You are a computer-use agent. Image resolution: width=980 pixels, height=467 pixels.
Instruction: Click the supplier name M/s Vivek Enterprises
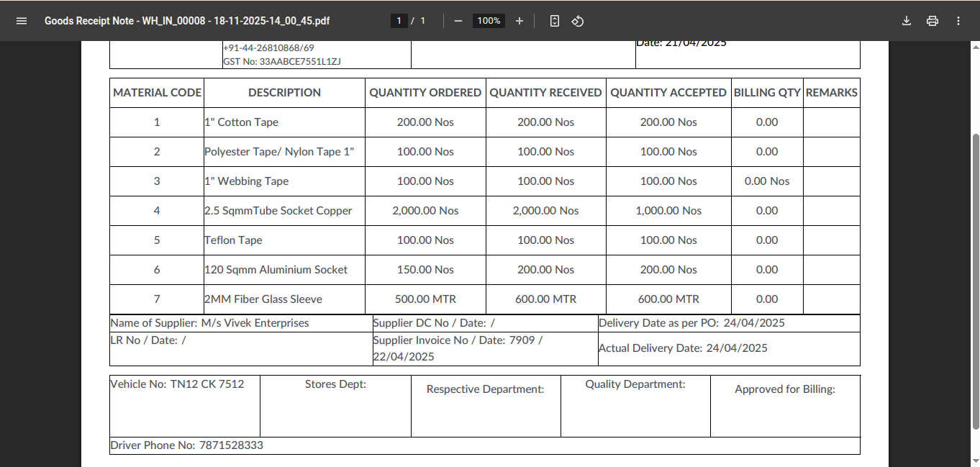tap(255, 323)
